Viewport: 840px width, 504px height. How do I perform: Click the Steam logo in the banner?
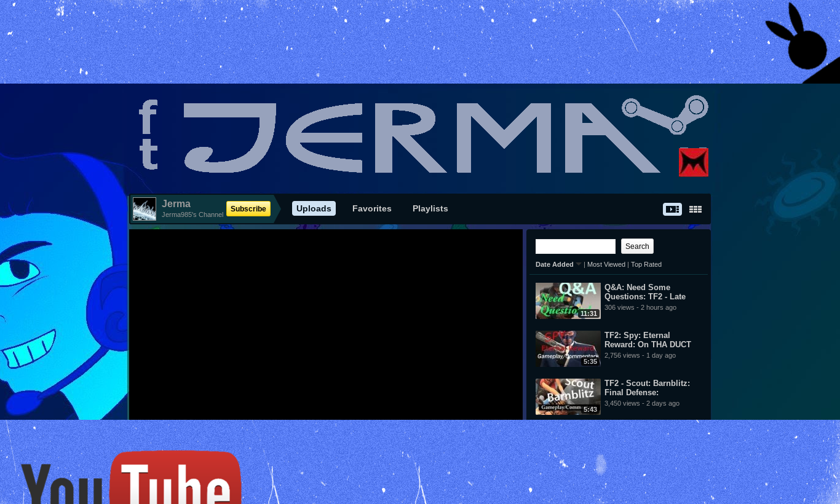tap(665, 114)
